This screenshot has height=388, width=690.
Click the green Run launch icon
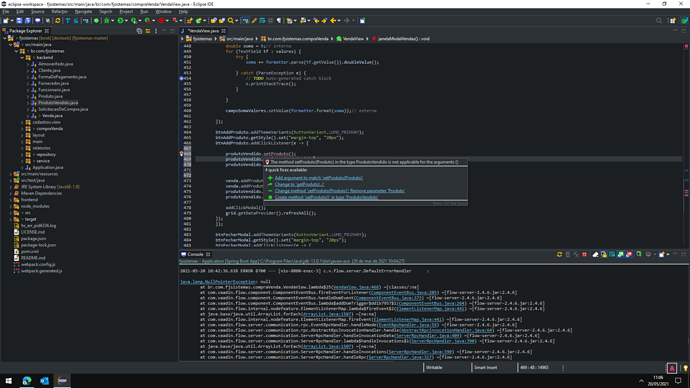pos(120,21)
